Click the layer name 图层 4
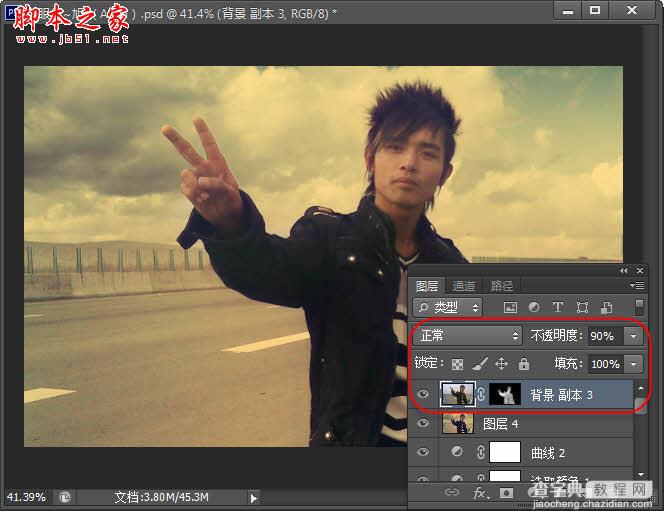The height and width of the screenshot is (511, 664). (501, 424)
